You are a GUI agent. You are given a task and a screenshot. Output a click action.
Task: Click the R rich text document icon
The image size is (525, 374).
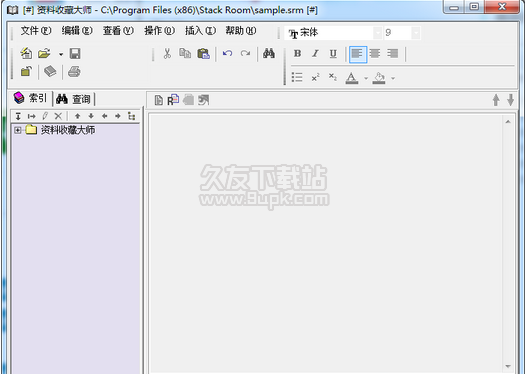click(x=173, y=100)
